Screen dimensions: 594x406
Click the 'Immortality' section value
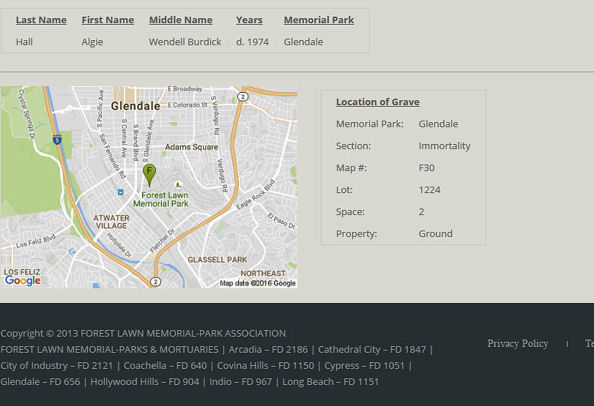tap(444, 146)
